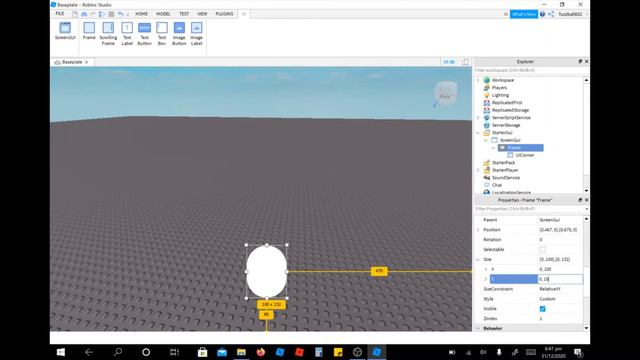This screenshot has width=640, height=360.
Task: Switch to the HOME ribbon tab
Action: point(142,14)
